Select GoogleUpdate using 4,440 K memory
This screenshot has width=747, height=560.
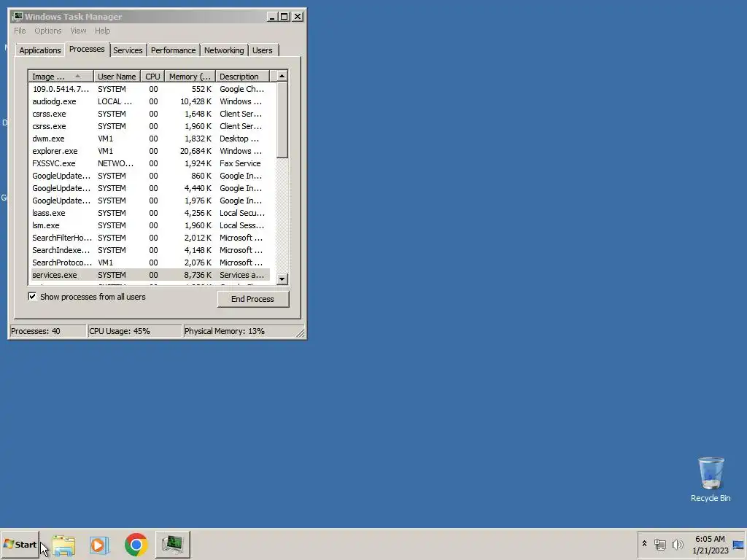pyautogui.click(x=150, y=188)
